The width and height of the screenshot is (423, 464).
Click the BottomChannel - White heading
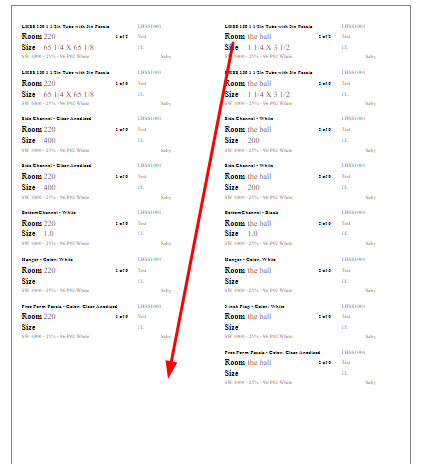click(x=49, y=213)
